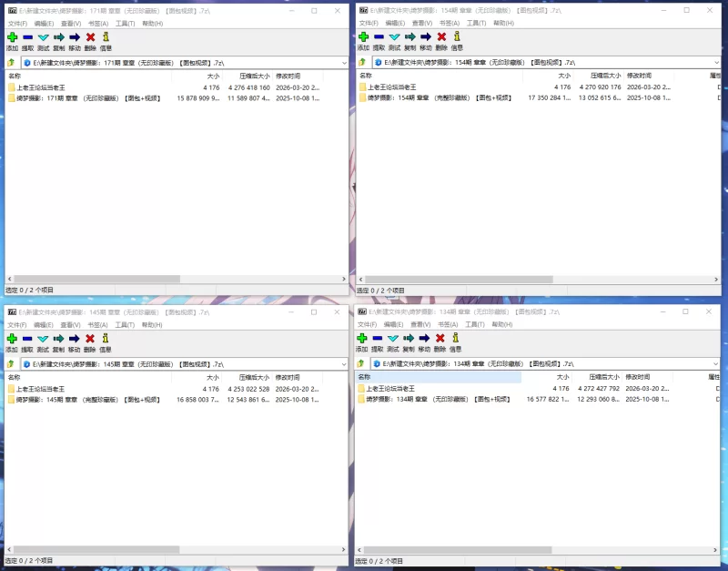Image resolution: width=728 pixels, height=571 pixels.
Task: Click the 提取 (Extract) icon in the 154期 window
Action: [379, 37]
